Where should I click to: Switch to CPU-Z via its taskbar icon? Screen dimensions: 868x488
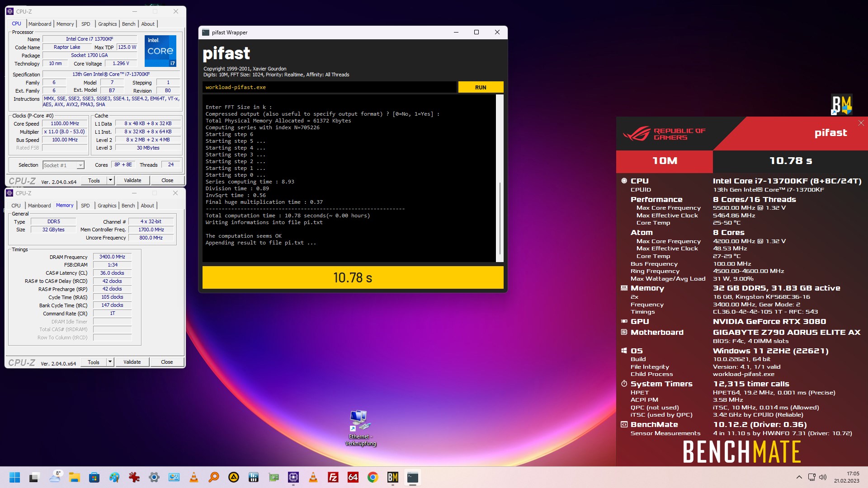[x=293, y=477]
